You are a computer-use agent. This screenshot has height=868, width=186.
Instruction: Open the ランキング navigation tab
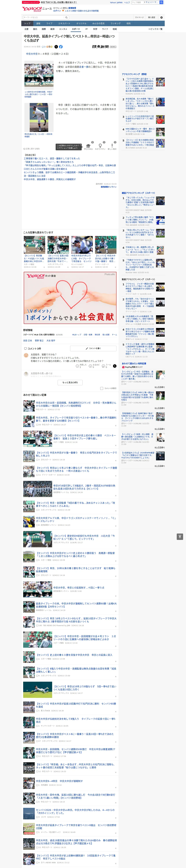(x=115, y=24)
